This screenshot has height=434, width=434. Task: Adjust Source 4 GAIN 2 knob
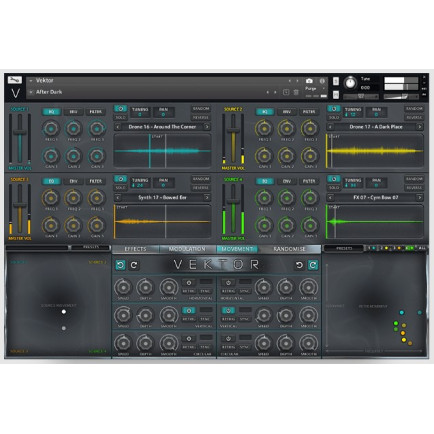(287, 225)
